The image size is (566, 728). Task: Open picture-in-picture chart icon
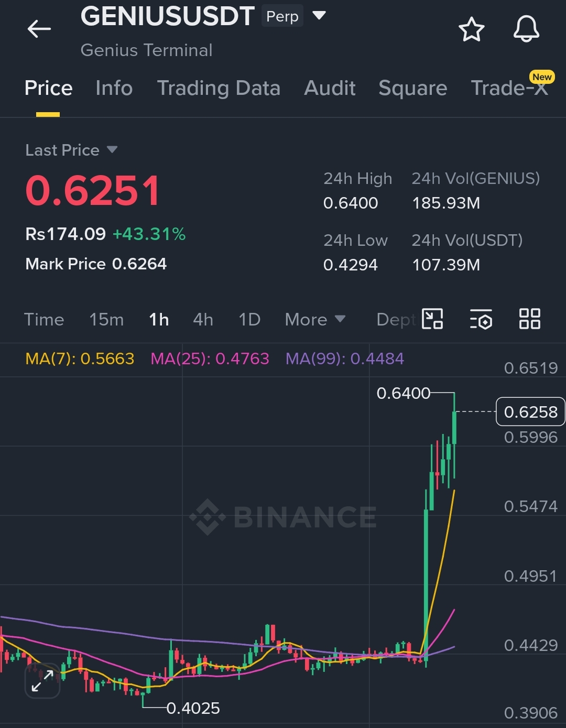point(432,319)
